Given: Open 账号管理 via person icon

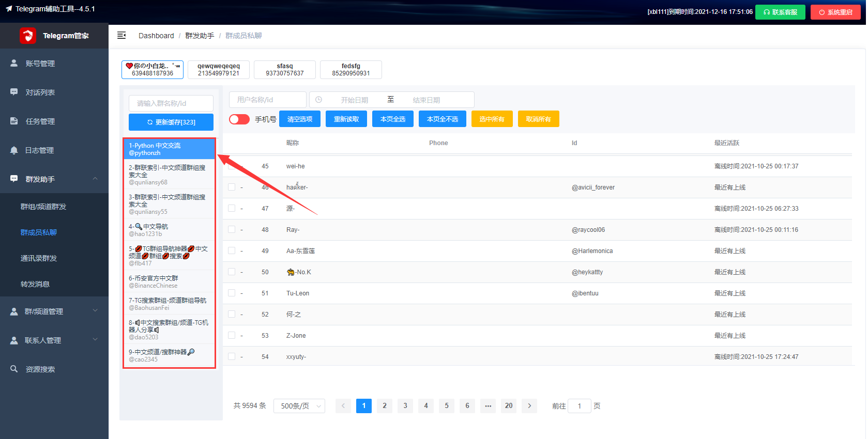Looking at the screenshot, I should [14, 63].
